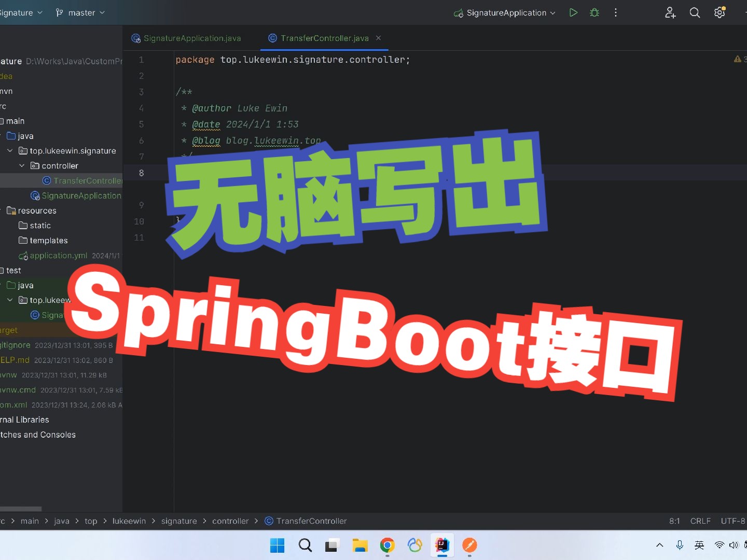The image size is (747, 560).
Task: Switch to SignatureApplication.java editor tab
Action: pyautogui.click(x=186, y=38)
